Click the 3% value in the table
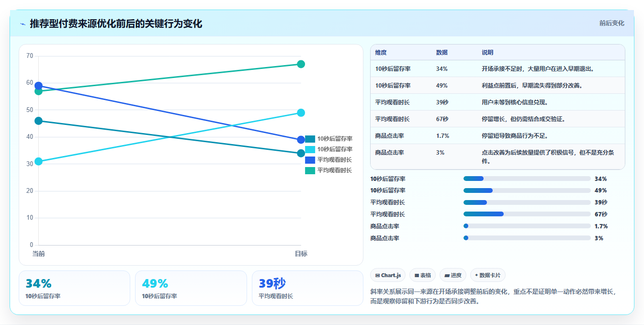644x325 pixels. tap(440, 153)
